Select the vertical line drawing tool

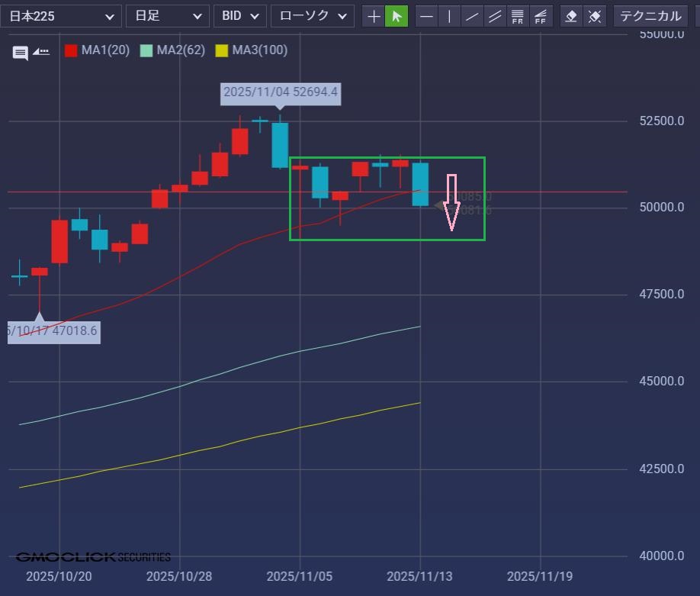pos(450,16)
